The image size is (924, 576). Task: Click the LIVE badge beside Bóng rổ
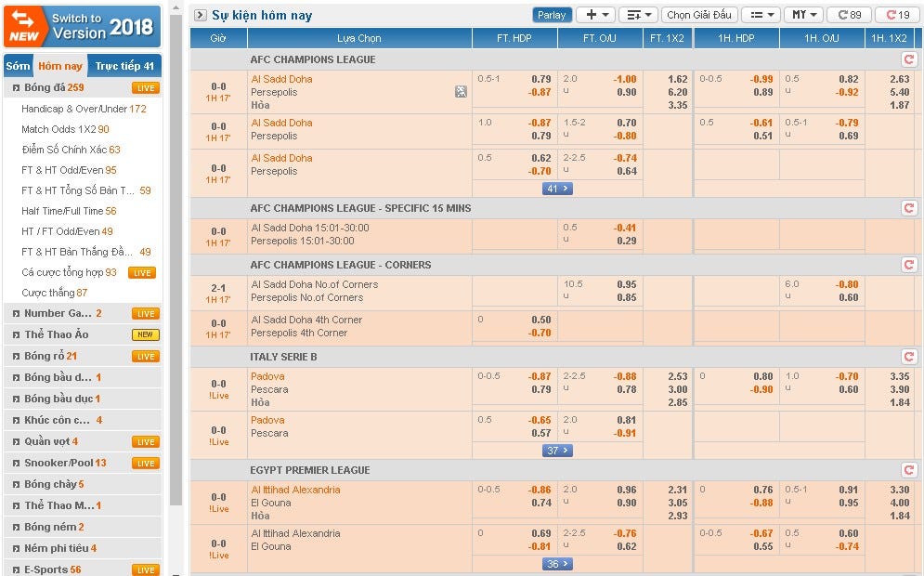pos(146,356)
